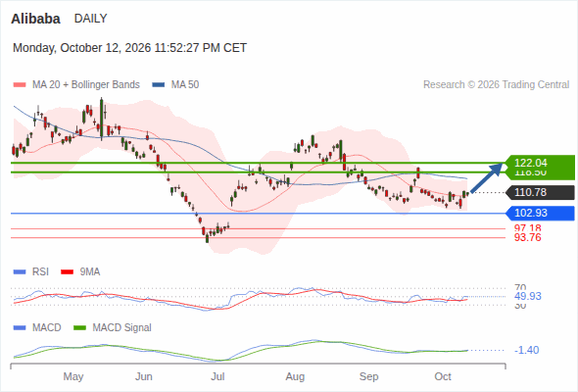Click the Jul label on the time axis
This screenshot has width=578, height=392.
[217, 376]
